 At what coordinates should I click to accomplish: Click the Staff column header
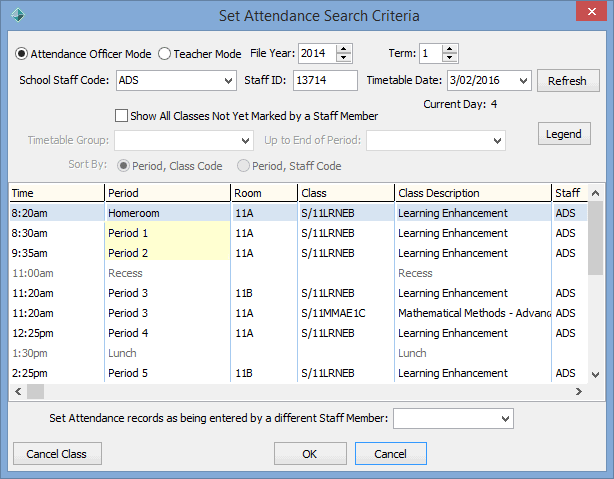point(570,193)
